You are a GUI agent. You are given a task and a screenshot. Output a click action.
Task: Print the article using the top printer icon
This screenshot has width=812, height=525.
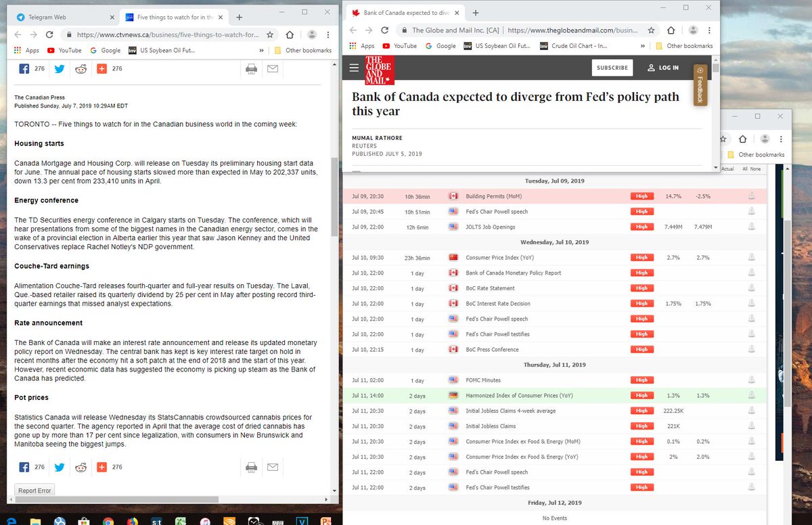[251, 68]
